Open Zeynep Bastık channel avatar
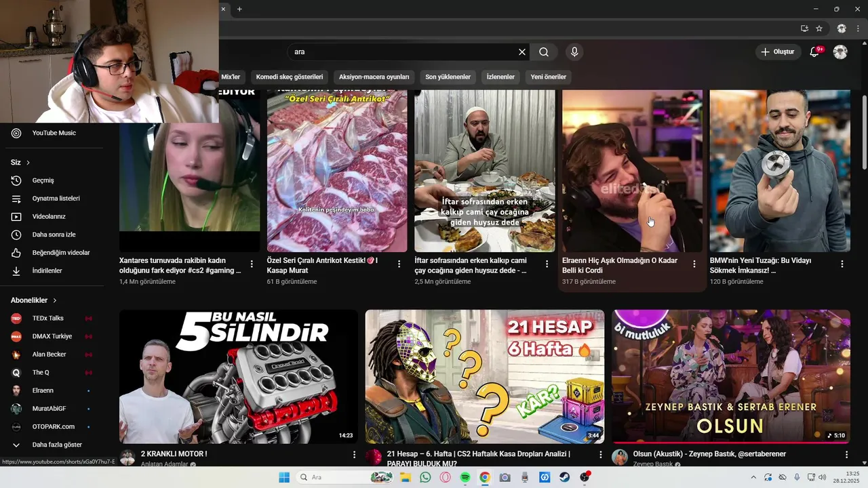This screenshot has height=488, width=868. [x=619, y=457]
